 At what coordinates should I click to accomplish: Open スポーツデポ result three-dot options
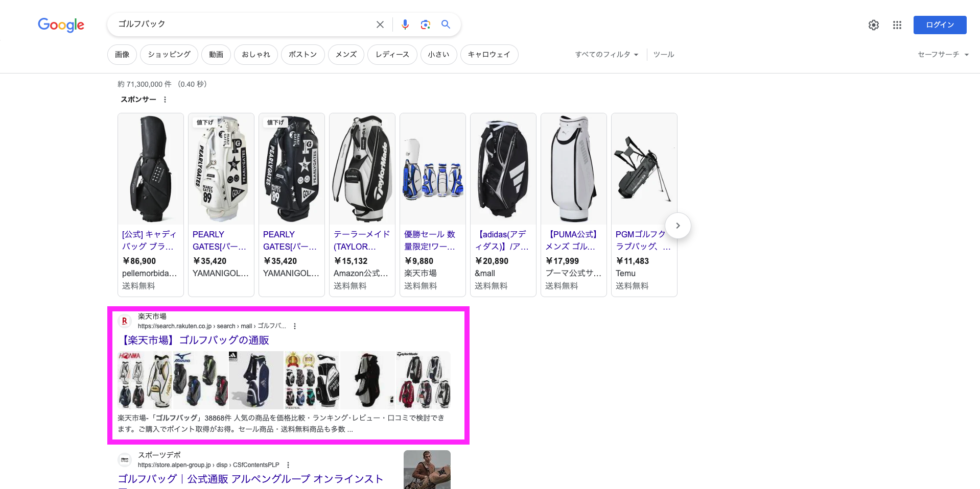point(288,465)
